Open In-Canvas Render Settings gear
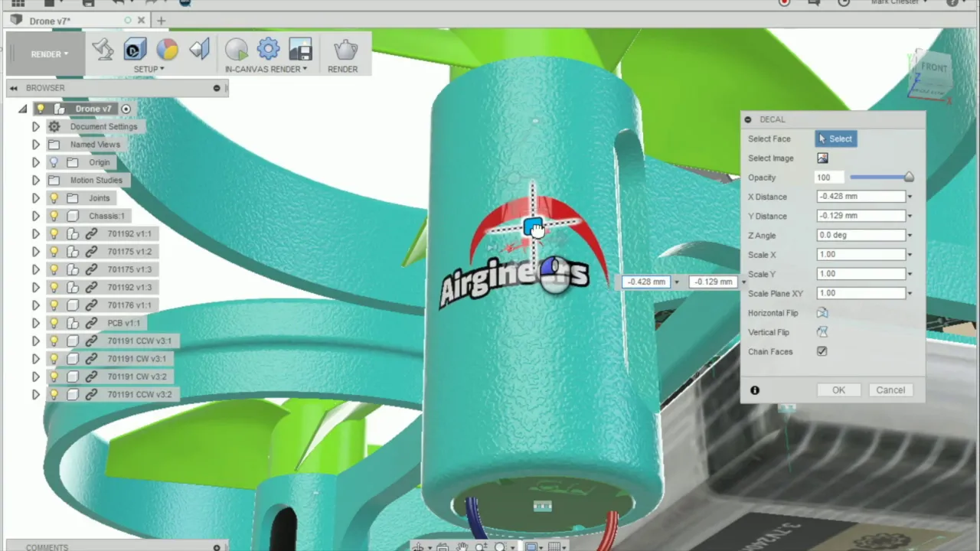The width and height of the screenshot is (980, 551). (268, 50)
